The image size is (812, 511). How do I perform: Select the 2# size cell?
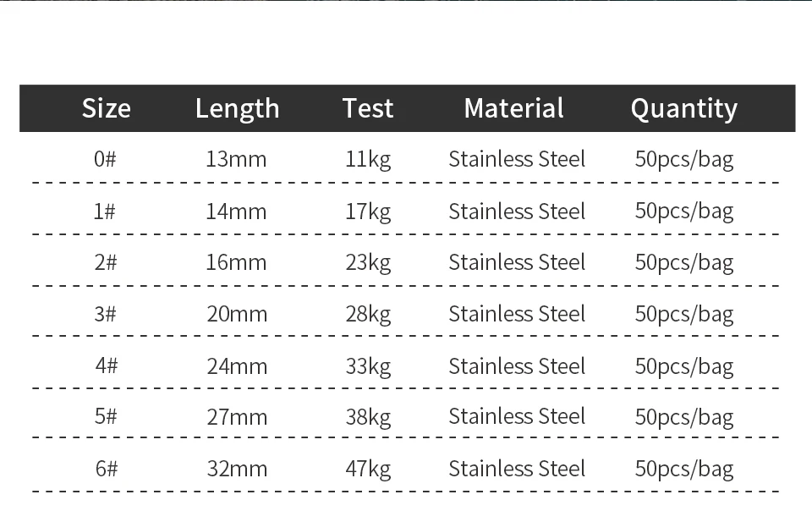(106, 262)
